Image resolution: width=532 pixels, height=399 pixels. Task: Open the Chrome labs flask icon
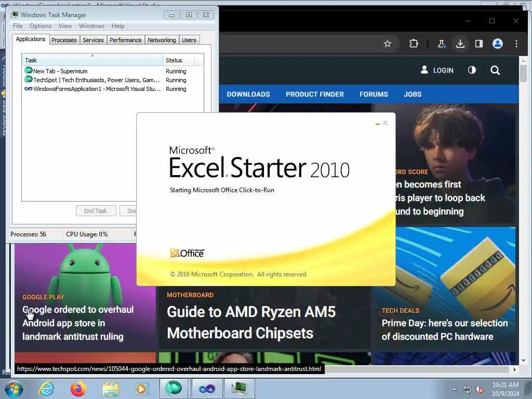click(441, 44)
